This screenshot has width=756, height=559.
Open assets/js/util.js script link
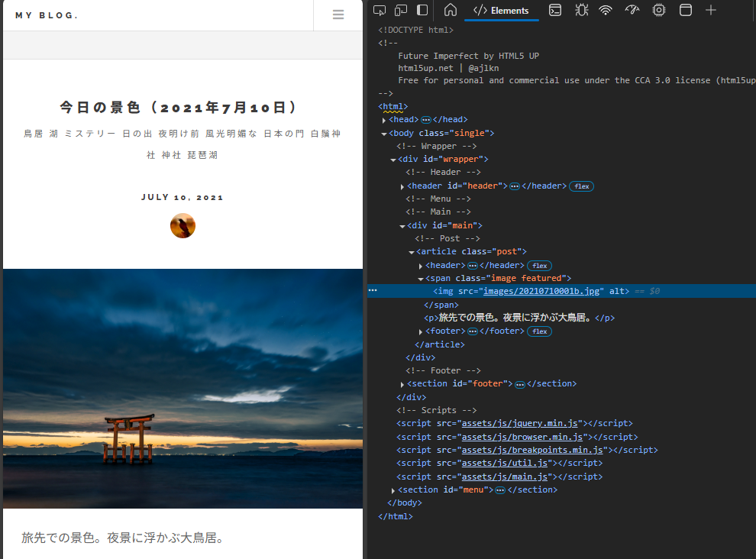pos(505,463)
